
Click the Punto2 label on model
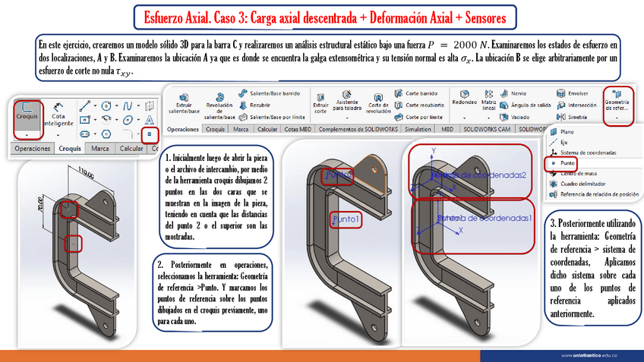[338, 175]
